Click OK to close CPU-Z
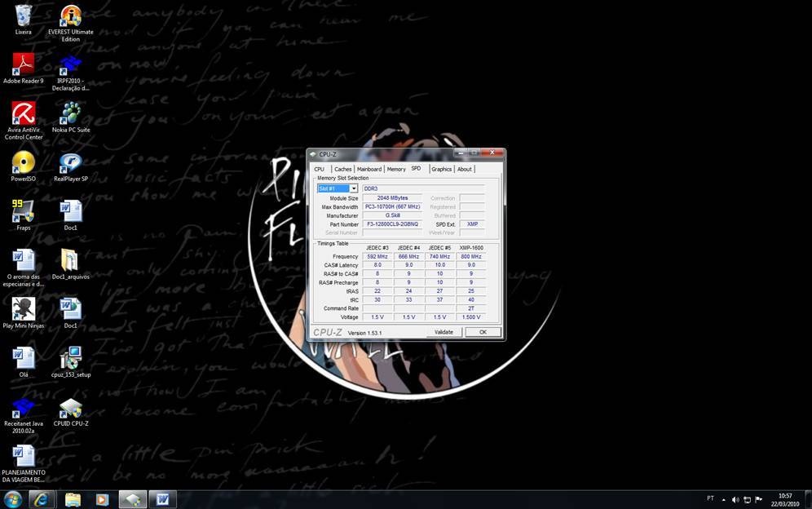Image resolution: width=812 pixels, height=509 pixels. tap(483, 332)
